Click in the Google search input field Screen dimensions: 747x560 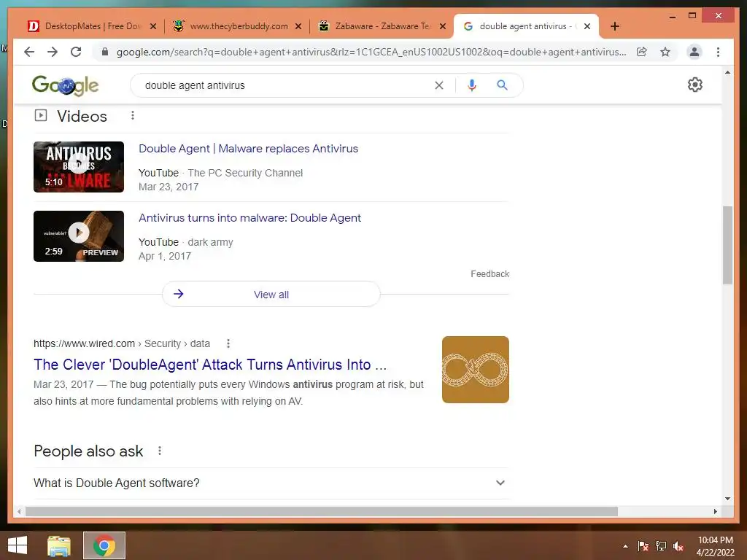[x=286, y=85]
